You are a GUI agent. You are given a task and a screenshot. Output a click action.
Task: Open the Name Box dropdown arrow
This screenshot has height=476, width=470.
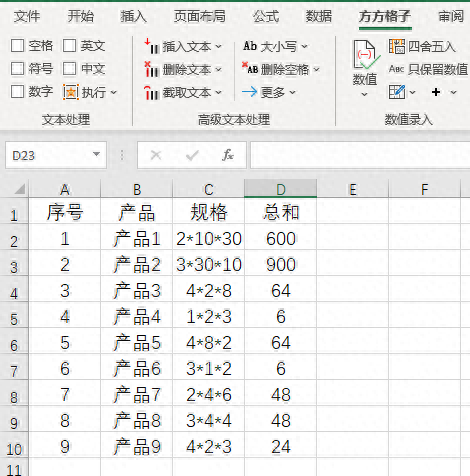coord(96,154)
